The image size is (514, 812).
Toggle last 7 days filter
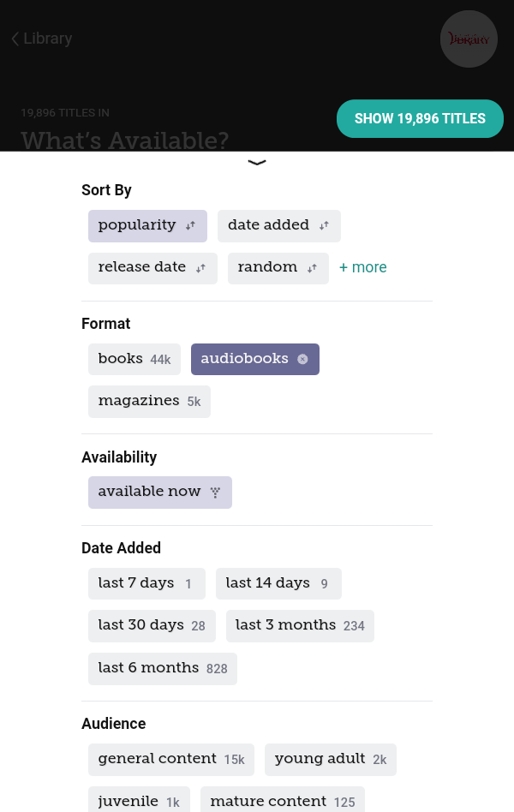146,583
